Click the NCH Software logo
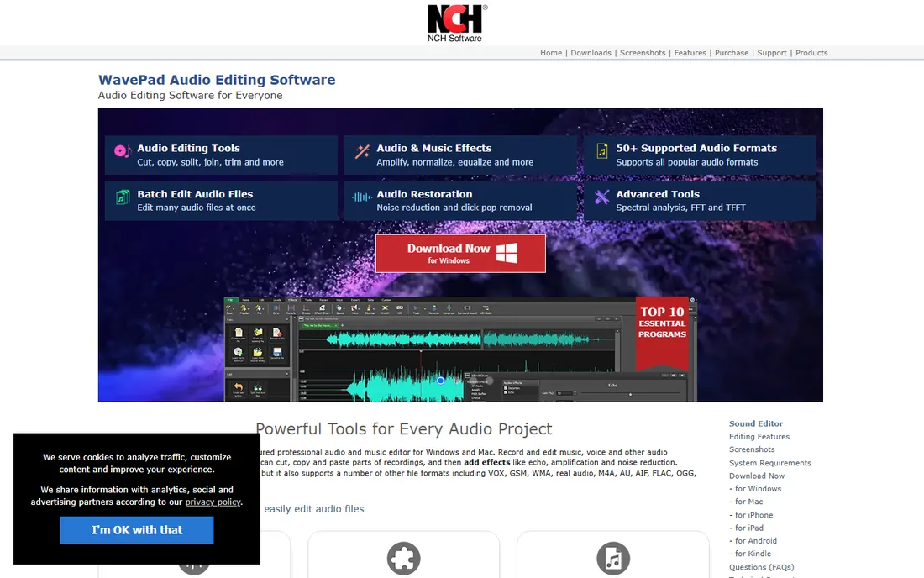Screen dimensions: 924x578 [x=456, y=24]
